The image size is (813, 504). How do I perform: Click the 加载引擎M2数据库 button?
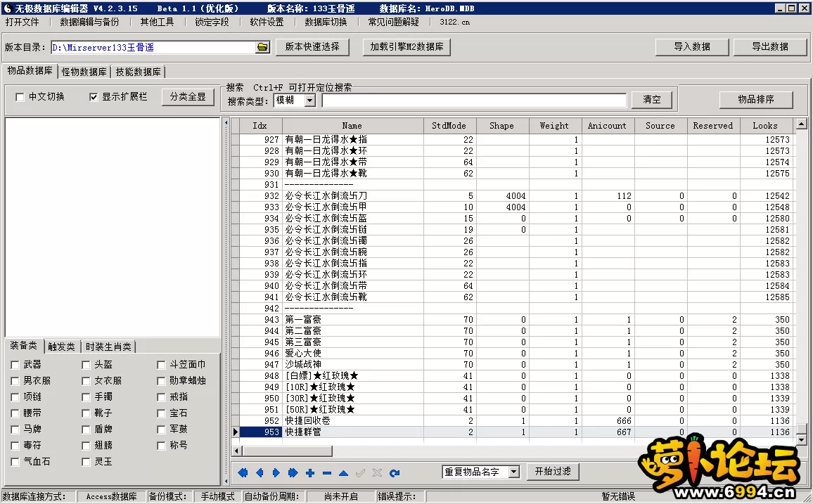pyautogui.click(x=406, y=46)
